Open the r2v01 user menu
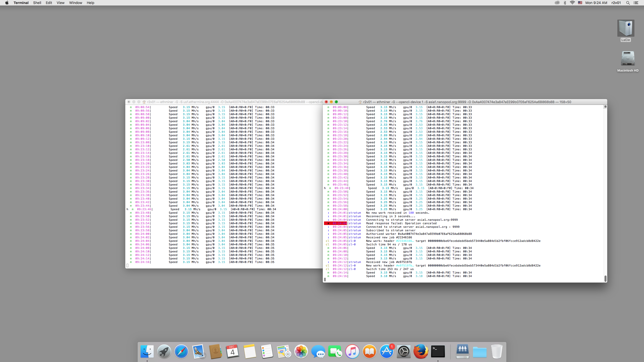Image resolution: width=644 pixels, height=362 pixels. (x=616, y=3)
